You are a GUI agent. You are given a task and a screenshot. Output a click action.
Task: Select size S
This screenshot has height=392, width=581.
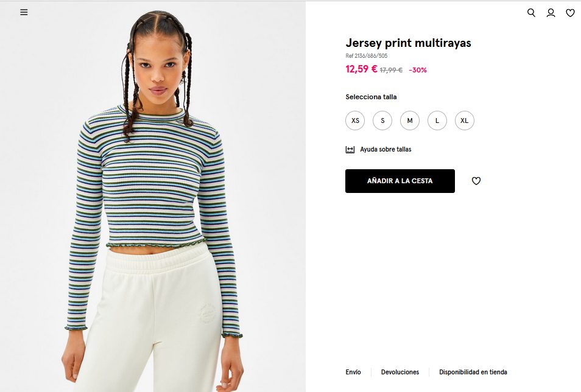click(382, 121)
